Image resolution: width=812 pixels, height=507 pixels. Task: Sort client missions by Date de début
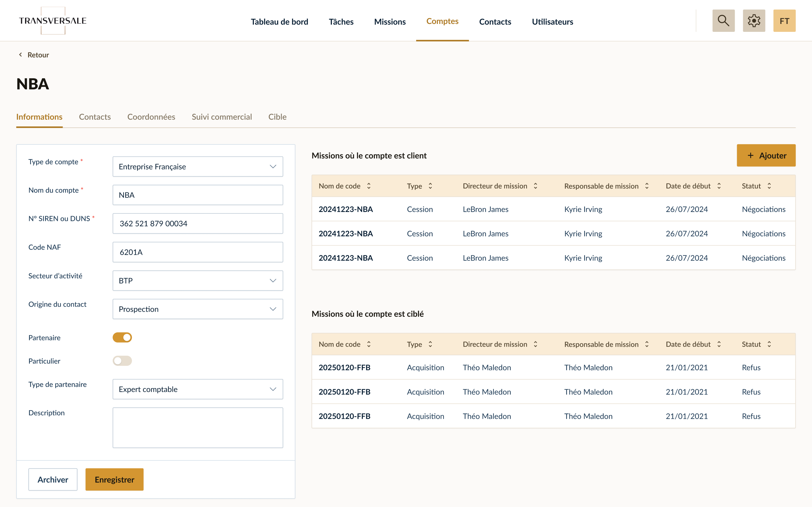719,186
